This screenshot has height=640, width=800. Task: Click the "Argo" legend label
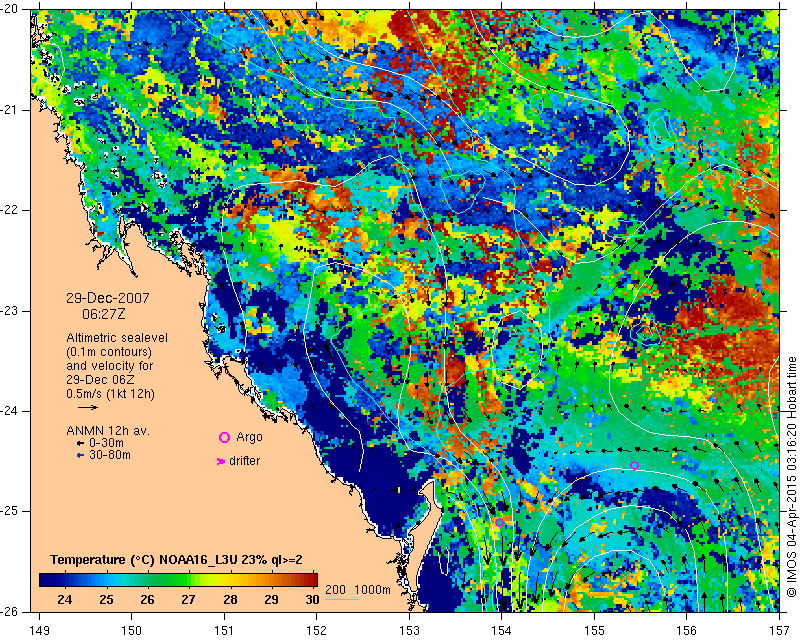[249, 437]
